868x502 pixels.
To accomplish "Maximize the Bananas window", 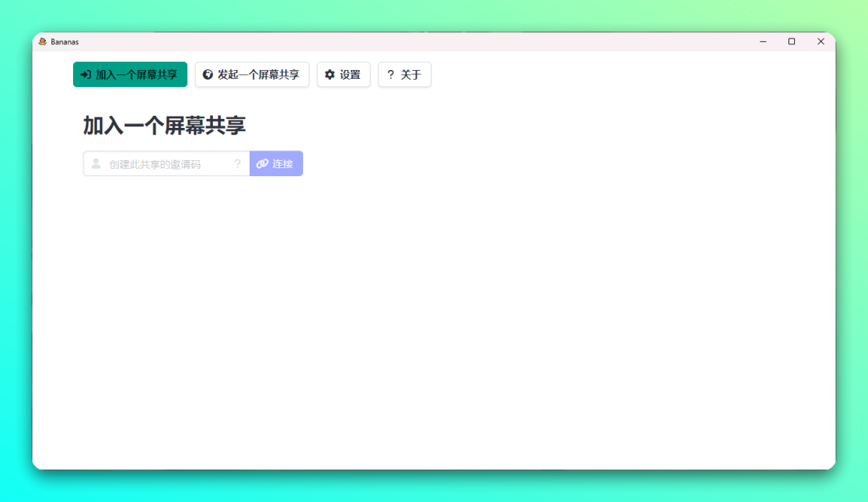I will point(792,42).
